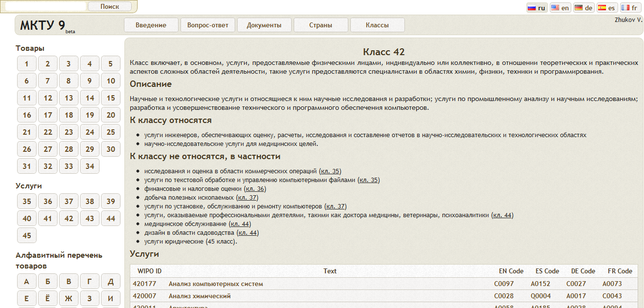Select goods class 28 button
644x308 pixels.
pyautogui.click(x=69, y=149)
